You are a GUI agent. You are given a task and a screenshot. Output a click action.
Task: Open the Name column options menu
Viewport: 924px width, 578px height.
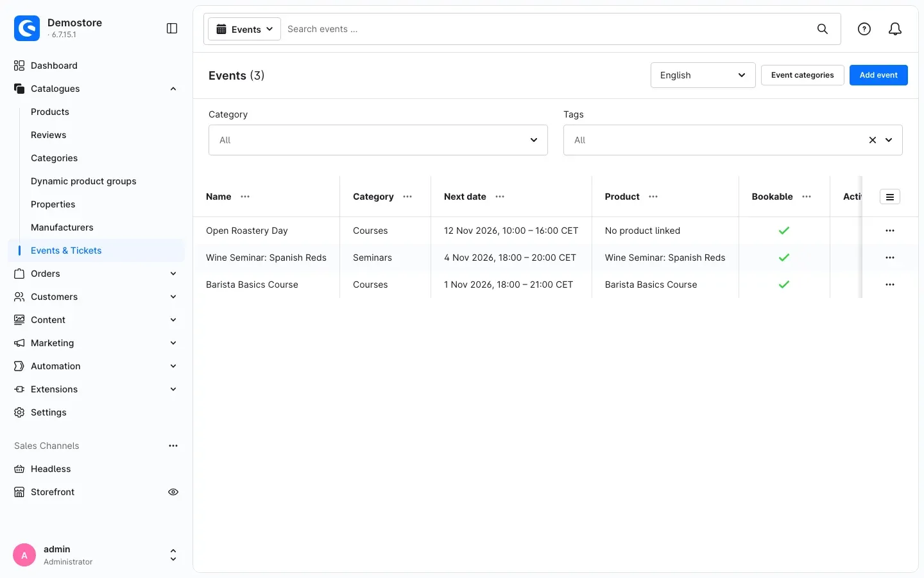click(245, 197)
